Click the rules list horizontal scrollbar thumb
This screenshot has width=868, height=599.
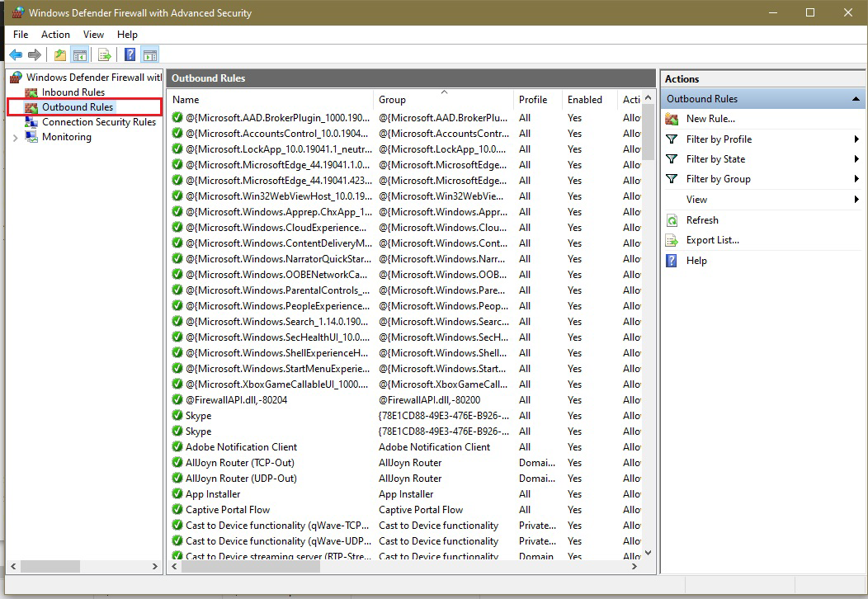(x=251, y=567)
